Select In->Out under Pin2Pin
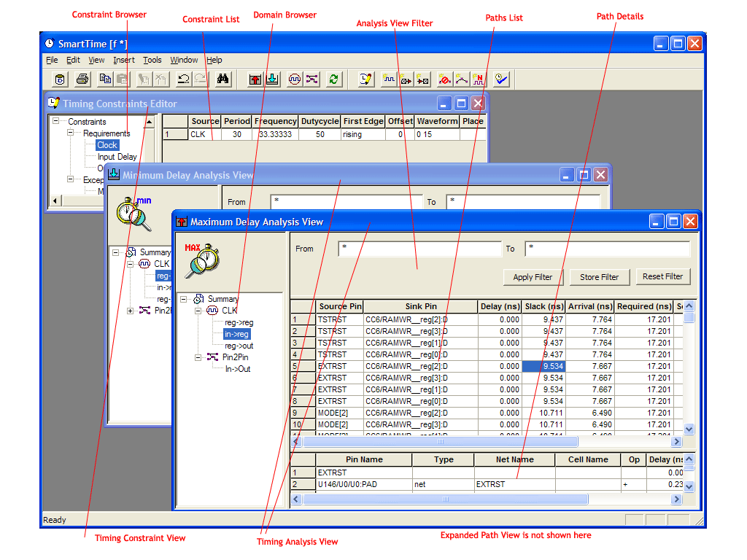Screen dimensions: 747x560 click(x=238, y=369)
